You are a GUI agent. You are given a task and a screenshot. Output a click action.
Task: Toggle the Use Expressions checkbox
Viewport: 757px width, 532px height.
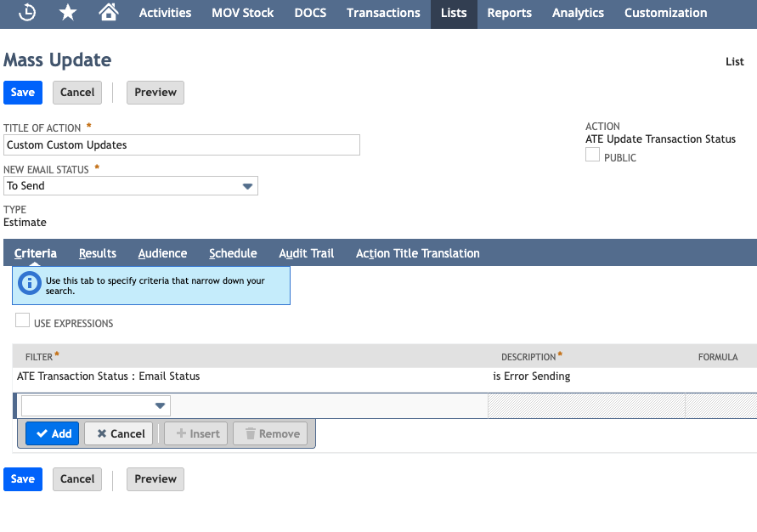tap(23, 320)
